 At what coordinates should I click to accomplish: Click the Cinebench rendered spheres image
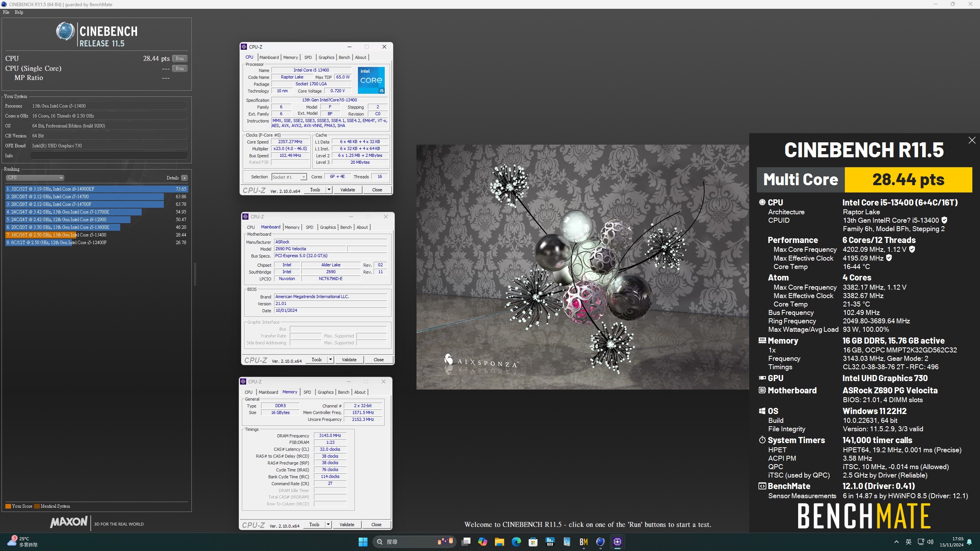coord(582,267)
